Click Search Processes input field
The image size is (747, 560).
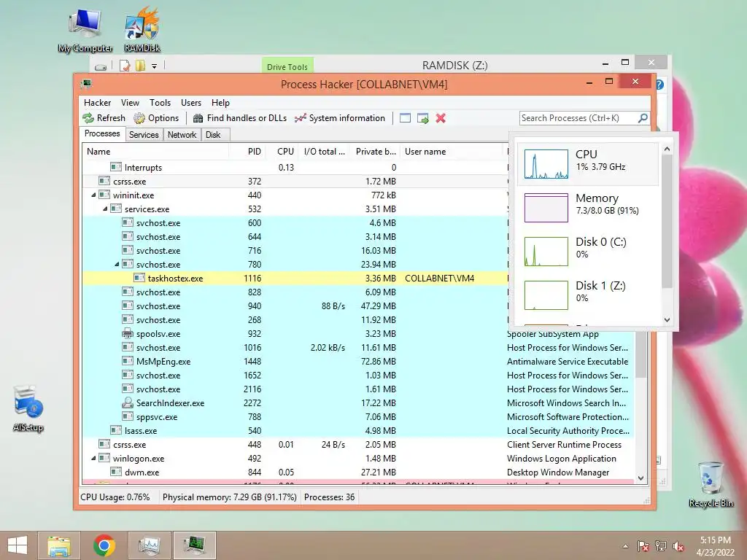578,118
